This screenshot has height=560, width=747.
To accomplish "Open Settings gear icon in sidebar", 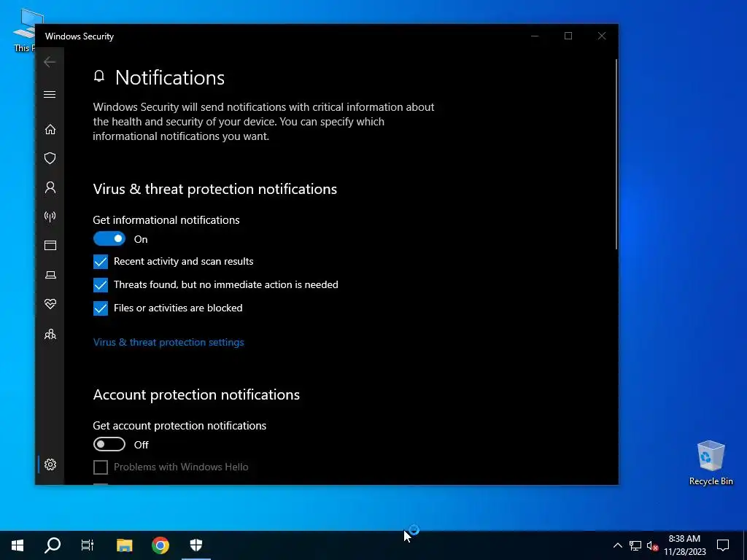I will [x=50, y=464].
